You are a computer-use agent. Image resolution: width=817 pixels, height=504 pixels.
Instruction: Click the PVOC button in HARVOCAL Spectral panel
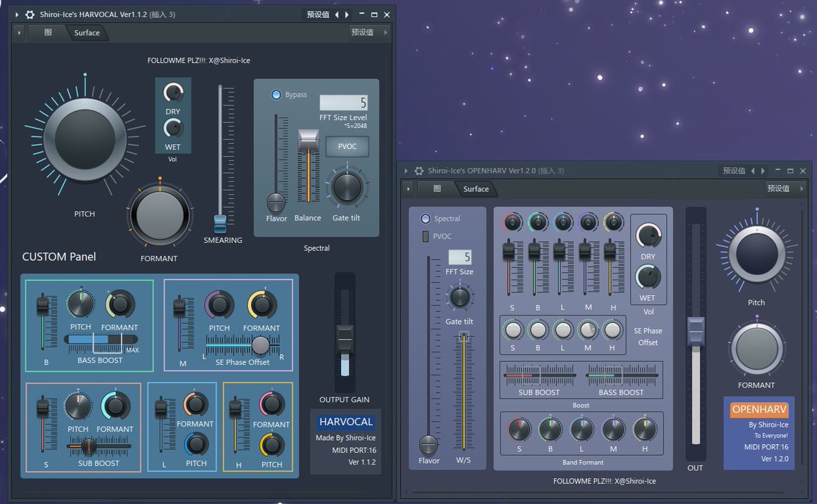tap(347, 146)
